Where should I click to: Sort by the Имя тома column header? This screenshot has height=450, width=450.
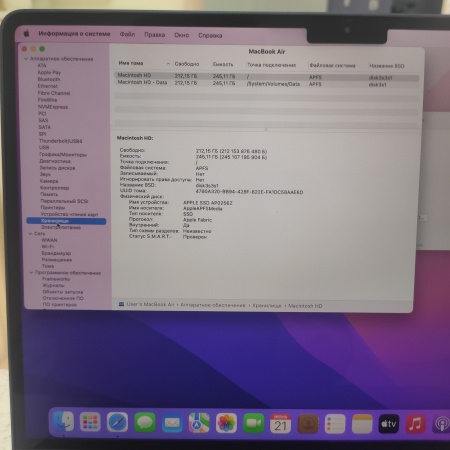point(131,63)
